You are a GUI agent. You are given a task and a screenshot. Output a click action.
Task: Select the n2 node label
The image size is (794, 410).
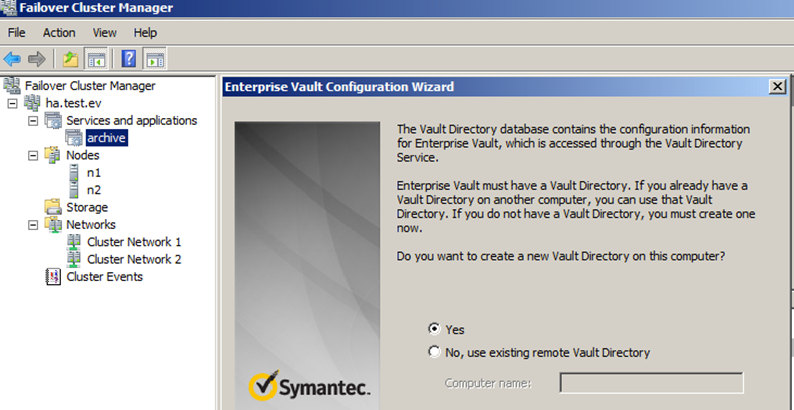[94, 190]
